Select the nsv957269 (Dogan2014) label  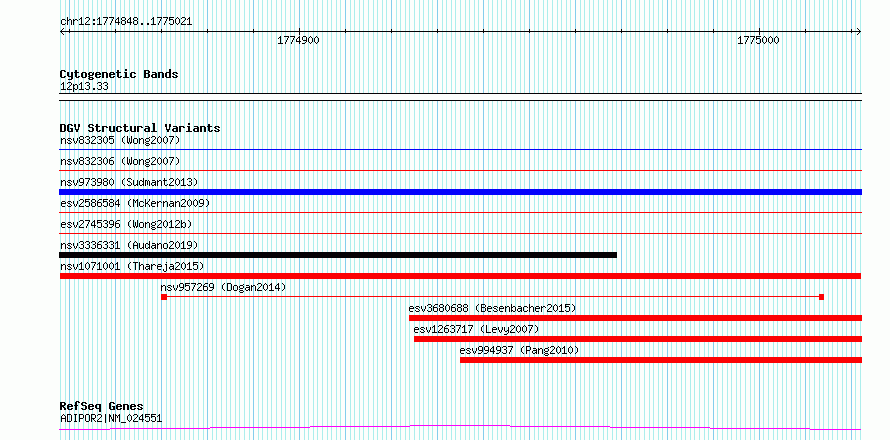[224, 287]
